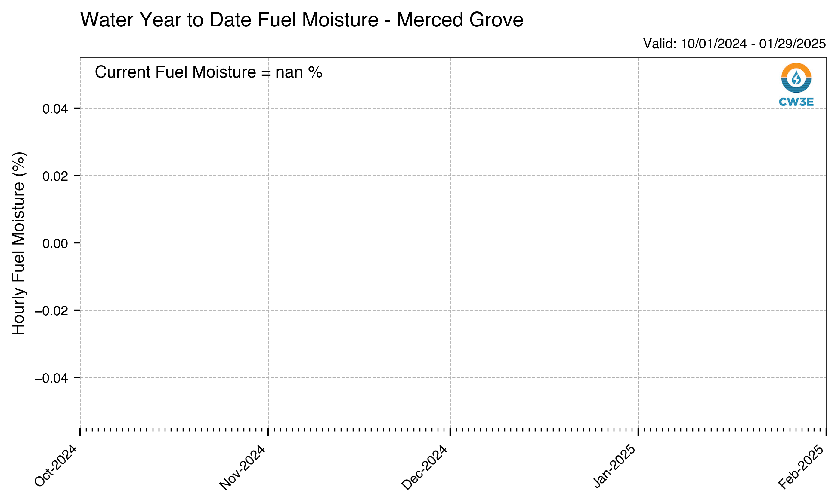
Task: Click the Current Fuel Moisture nan label
Action: coord(209,72)
